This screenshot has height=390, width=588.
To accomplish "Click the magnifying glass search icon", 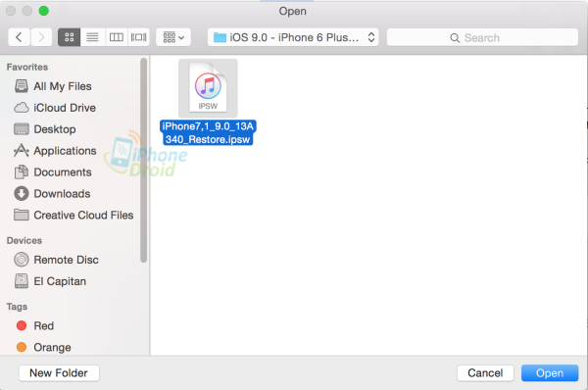I will 455,38.
